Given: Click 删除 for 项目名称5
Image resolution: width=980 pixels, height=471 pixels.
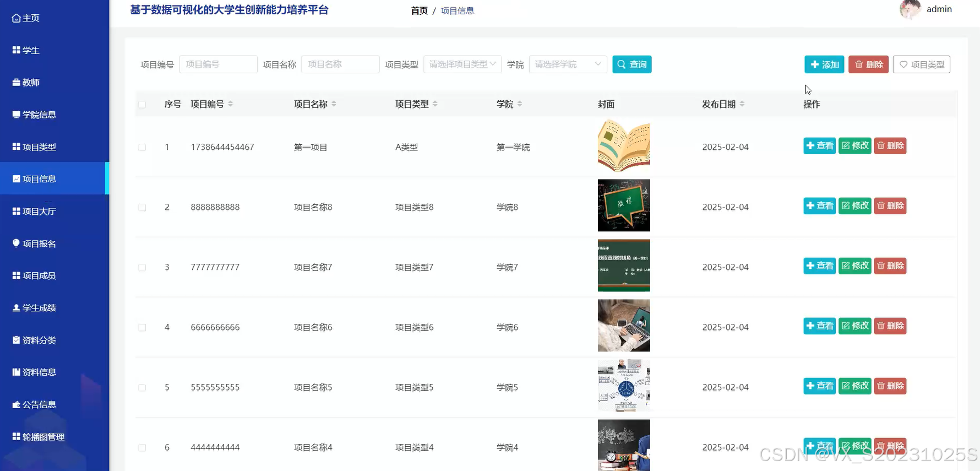Looking at the screenshot, I should click(890, 386).
